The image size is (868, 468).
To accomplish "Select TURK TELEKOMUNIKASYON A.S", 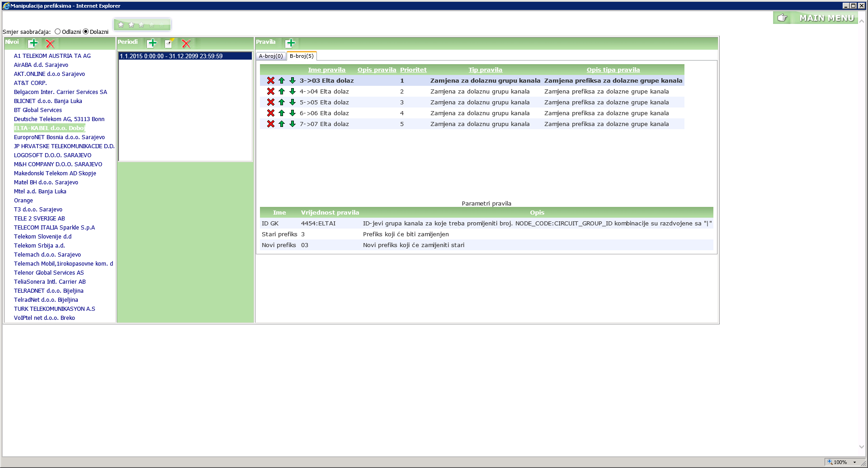I will click(54, 309).
